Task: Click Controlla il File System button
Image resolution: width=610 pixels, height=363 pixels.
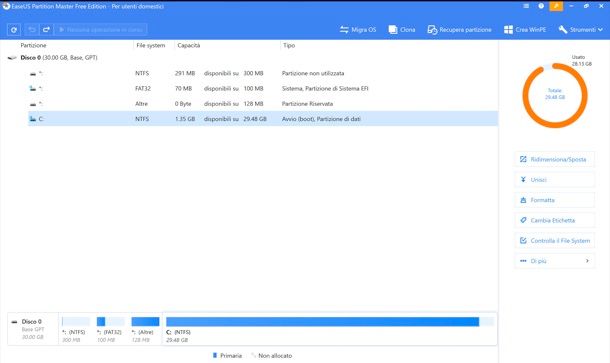Action: point(554,240)
